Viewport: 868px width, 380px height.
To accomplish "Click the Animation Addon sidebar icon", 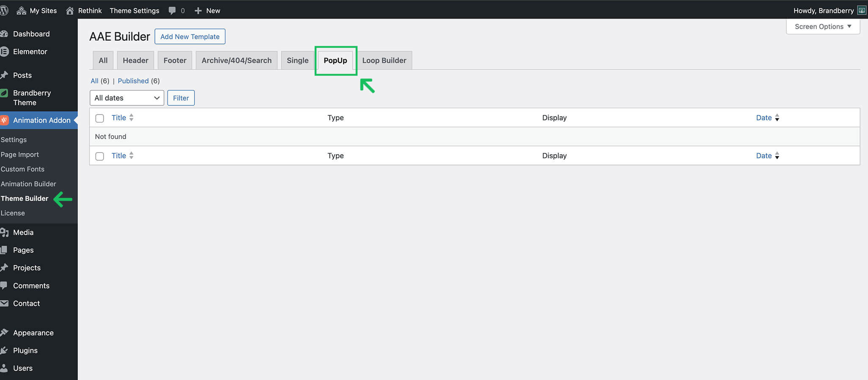I will click(x=4, y=120).
